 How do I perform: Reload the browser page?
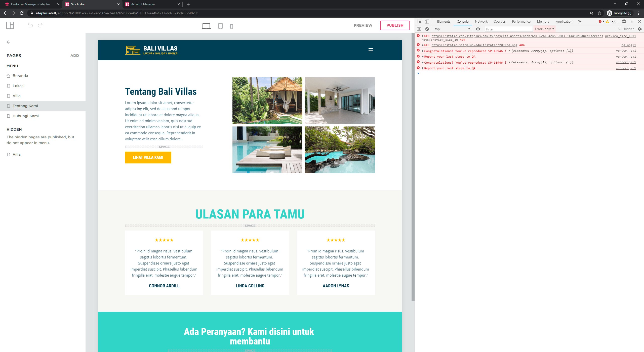pos(22,13)
